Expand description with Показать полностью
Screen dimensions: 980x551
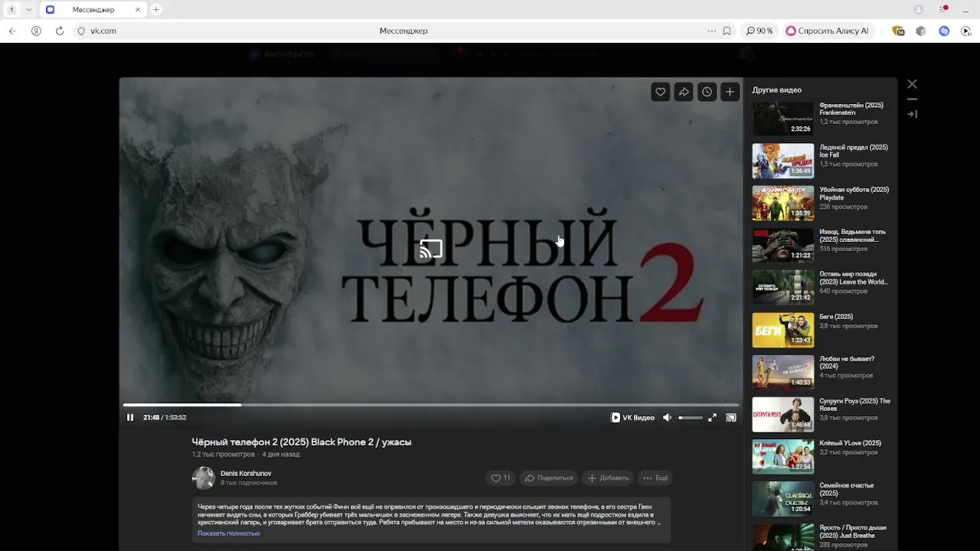pyautogui.click(x=229, y=533)
